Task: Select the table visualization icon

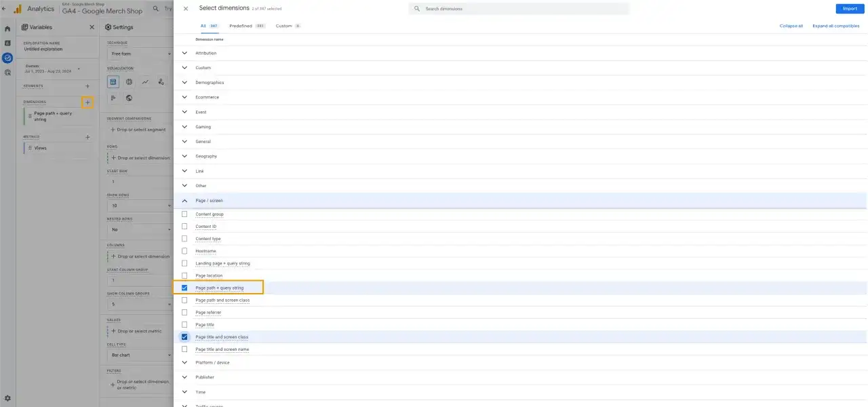Action: tap(113, 82)
